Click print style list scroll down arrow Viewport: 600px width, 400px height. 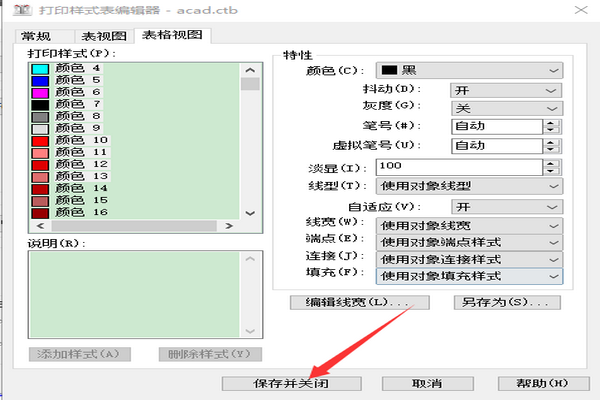coord(250,213)
